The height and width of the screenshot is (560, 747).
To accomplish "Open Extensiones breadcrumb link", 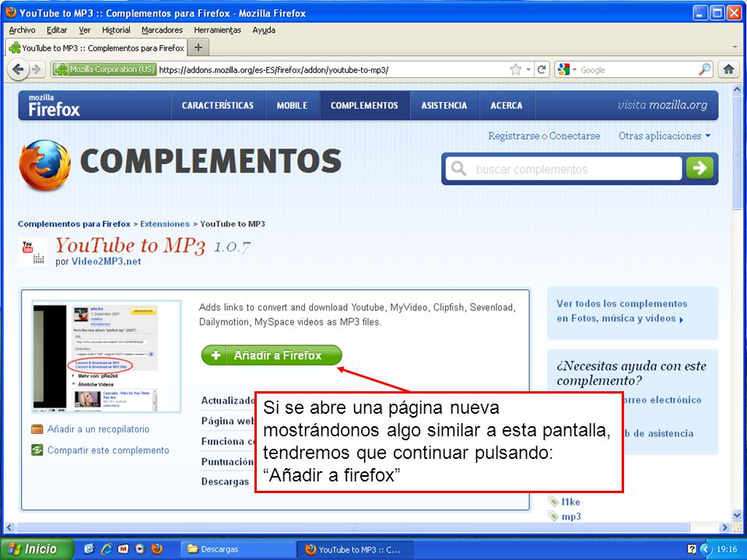I will (165, 224).
